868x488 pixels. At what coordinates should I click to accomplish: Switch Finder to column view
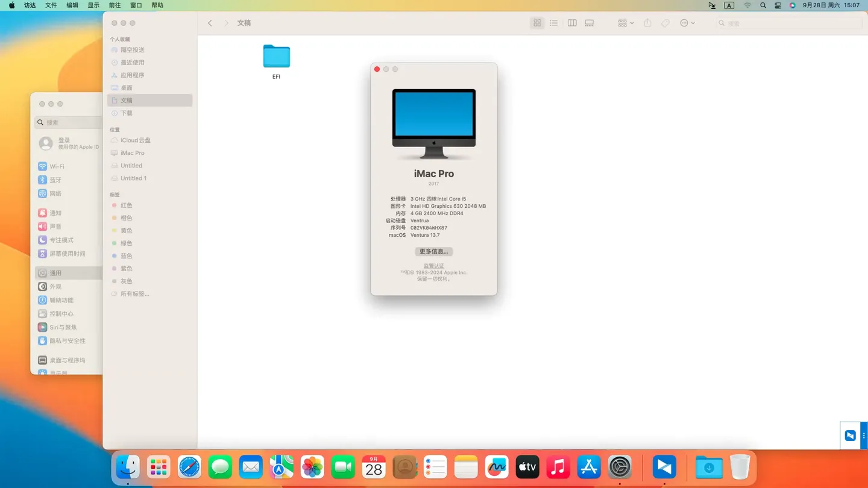coord(572,23)
